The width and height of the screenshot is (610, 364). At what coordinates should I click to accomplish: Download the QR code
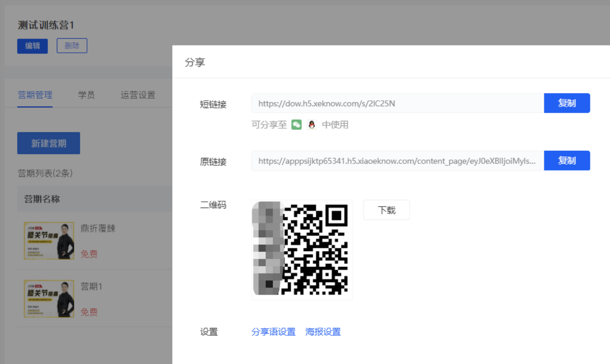pos(386,210)
